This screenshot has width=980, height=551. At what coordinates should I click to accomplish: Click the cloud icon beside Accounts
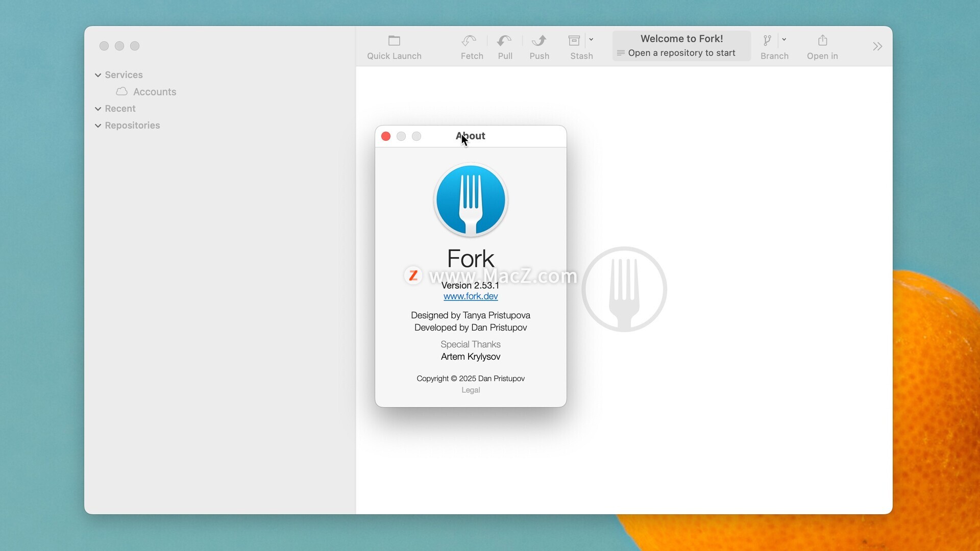(121, 91)
